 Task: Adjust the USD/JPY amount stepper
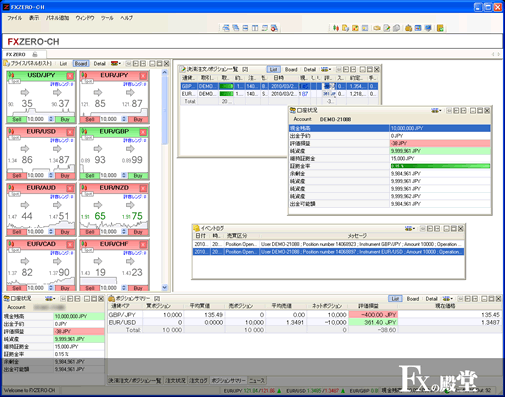click(x=51, y=119)
